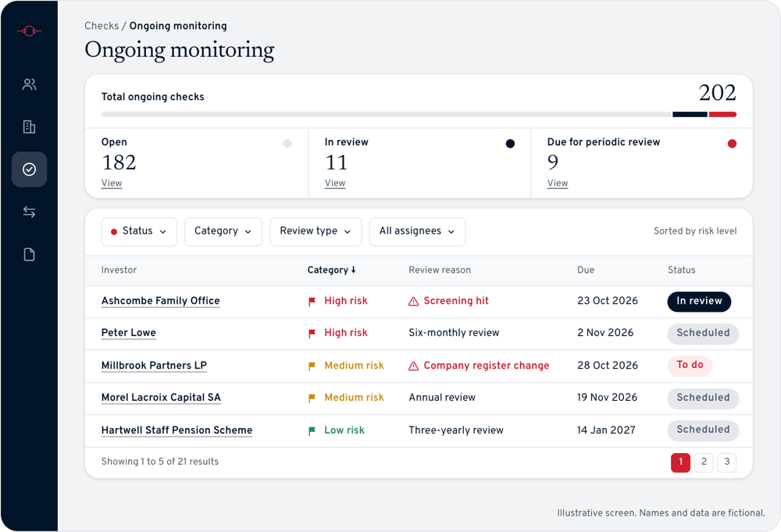The height and width of the screenshot is (532, 781).
Task: Click the green flag icon for Hartwell Staff Pension Scheme
Action: click(x=312, y=431)
